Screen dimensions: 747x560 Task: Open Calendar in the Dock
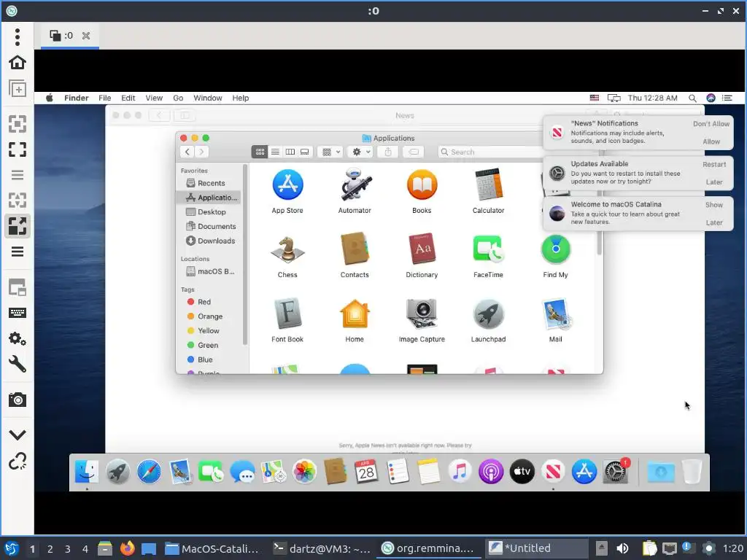coord(366,472)
